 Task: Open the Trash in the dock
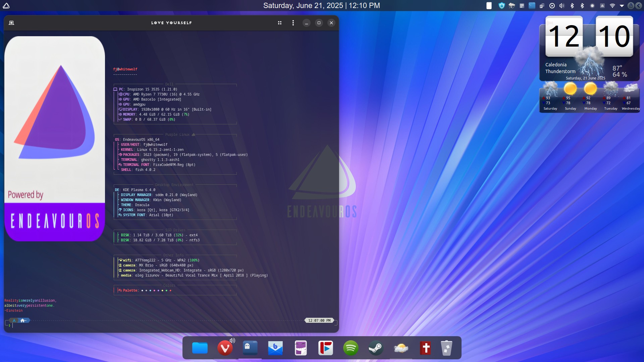pos(446,348)
